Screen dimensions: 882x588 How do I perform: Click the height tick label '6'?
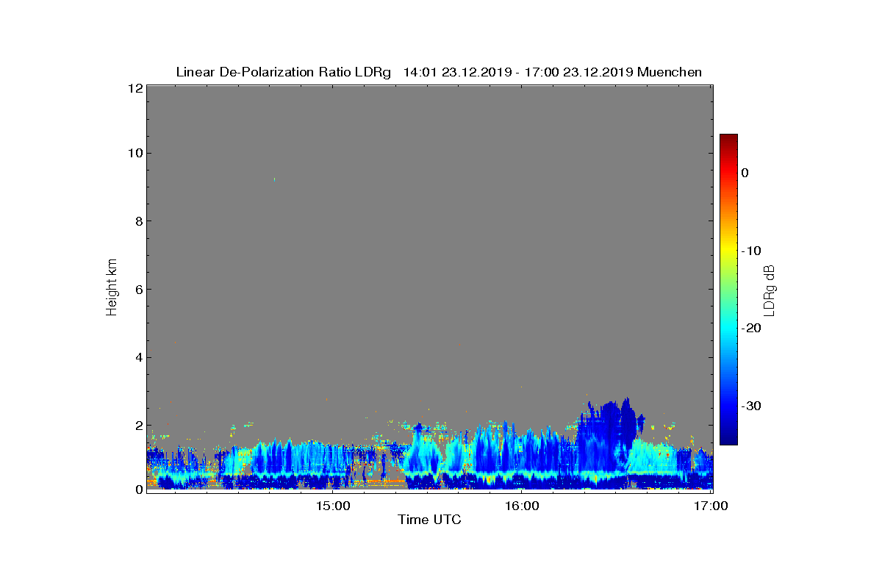tap(138, 290)
